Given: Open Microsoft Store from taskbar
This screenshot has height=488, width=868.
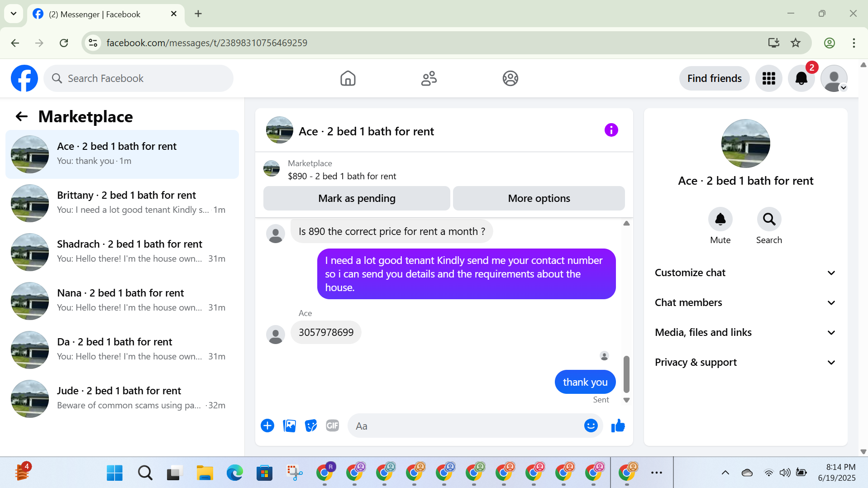Looking at the screenshot, I should click(264, 473).
